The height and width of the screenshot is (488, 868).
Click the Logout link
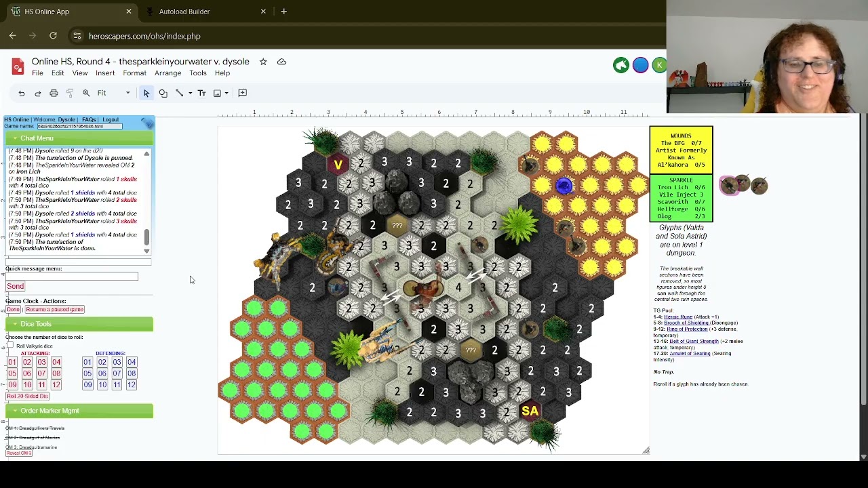[x=111, y=120]
